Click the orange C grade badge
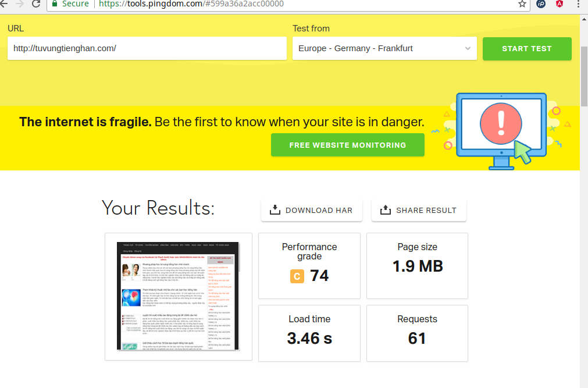The image size is (588, 388). (x=297, y=276)
